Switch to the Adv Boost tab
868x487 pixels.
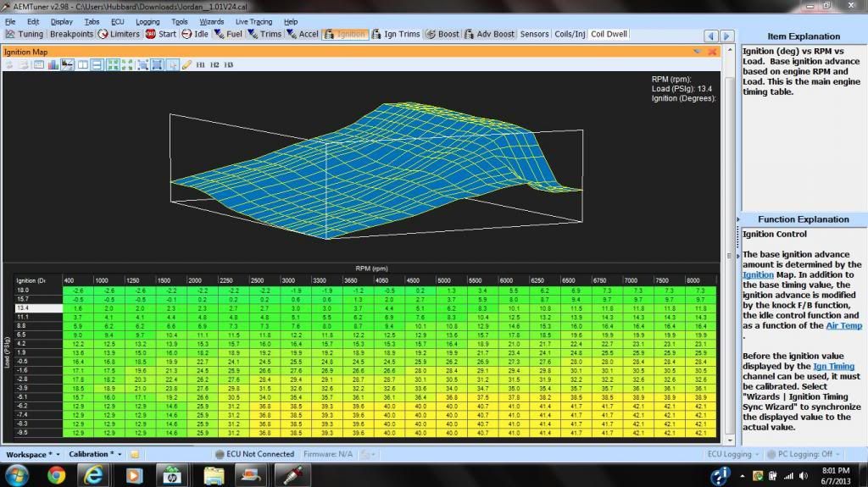(489, 34)
